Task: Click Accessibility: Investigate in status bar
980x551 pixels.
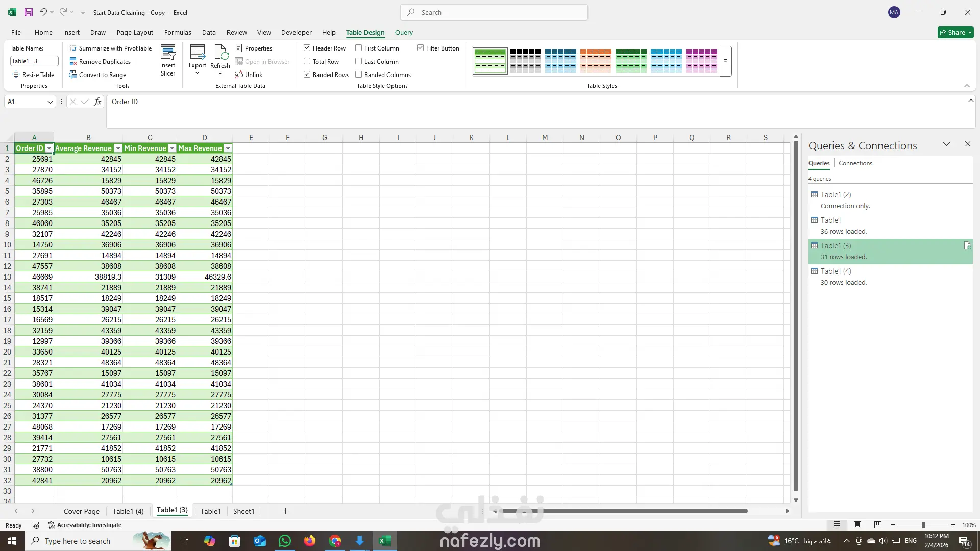Action: coord(85,525)
